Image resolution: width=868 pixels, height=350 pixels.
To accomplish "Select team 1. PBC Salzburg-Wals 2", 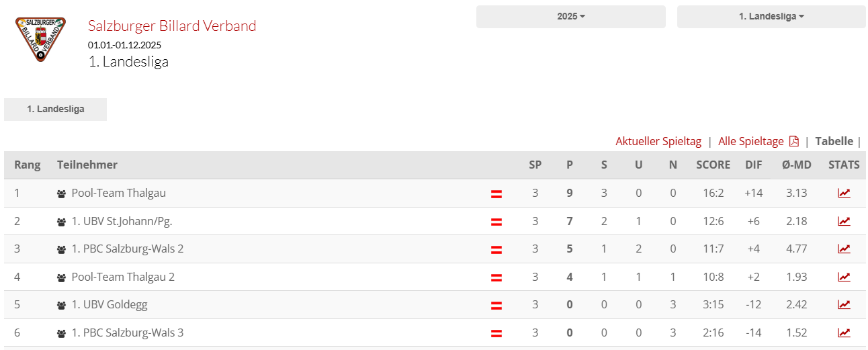I will click(128, 249).
